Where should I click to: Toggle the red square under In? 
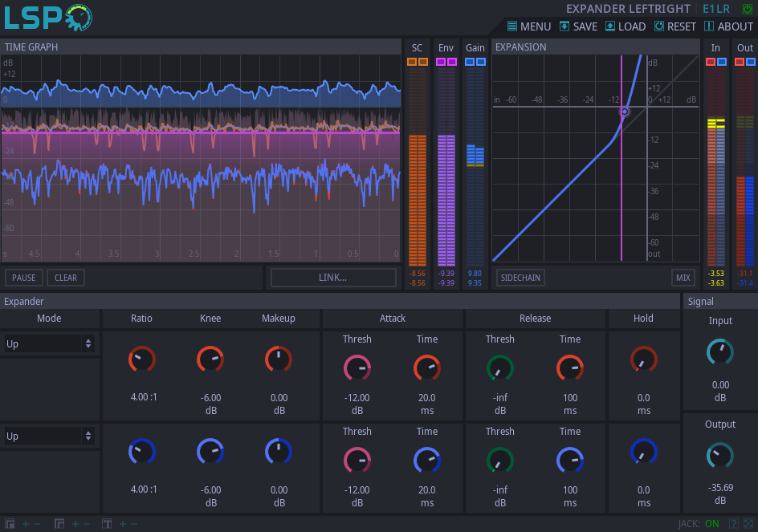tap(711, 62)
